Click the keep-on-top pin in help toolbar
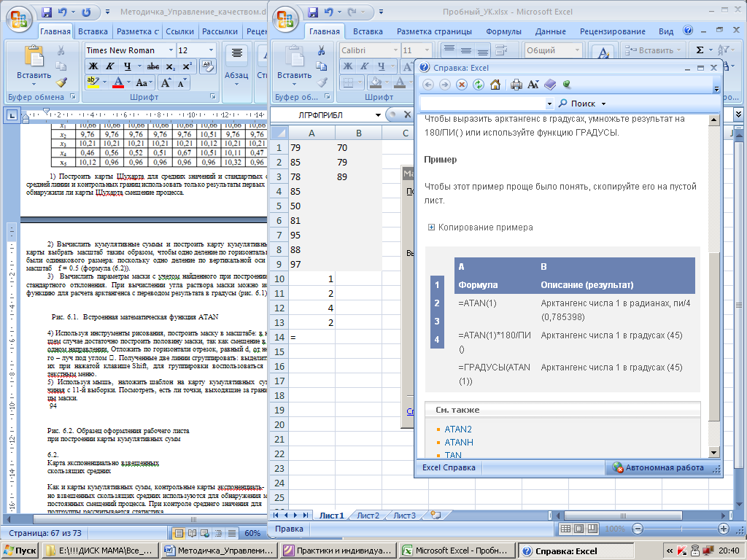The width and height of the screenshot is (747, 560). [x=566, y=85]
